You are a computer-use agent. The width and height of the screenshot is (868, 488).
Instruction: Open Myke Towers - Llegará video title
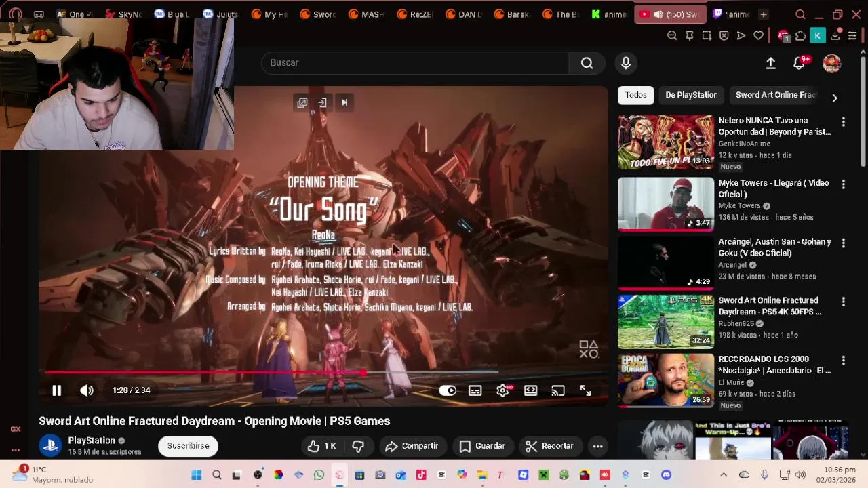coord(774,188)
